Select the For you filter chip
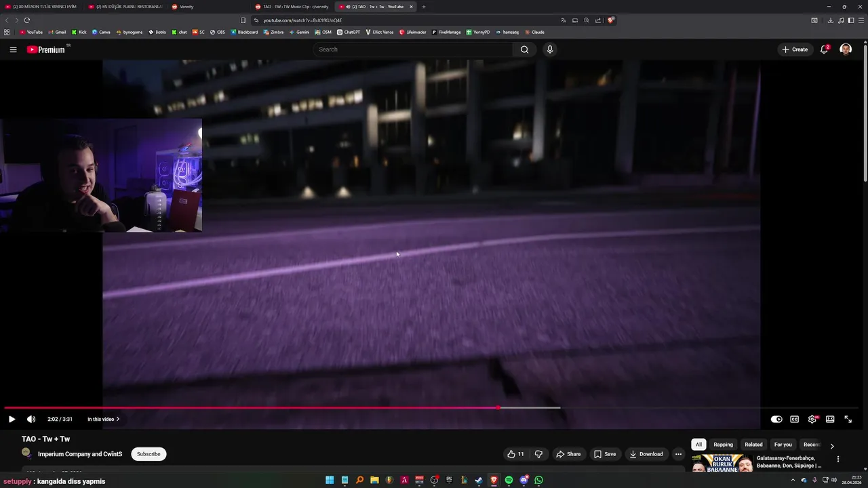This screenshot has width=868, height=488. (783, 445)
